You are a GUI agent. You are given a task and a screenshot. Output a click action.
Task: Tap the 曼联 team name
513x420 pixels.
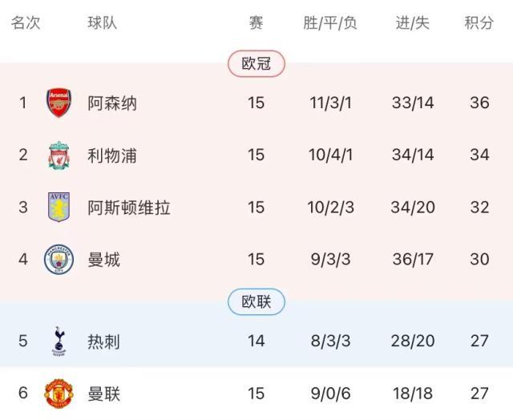tap(104, 394)
